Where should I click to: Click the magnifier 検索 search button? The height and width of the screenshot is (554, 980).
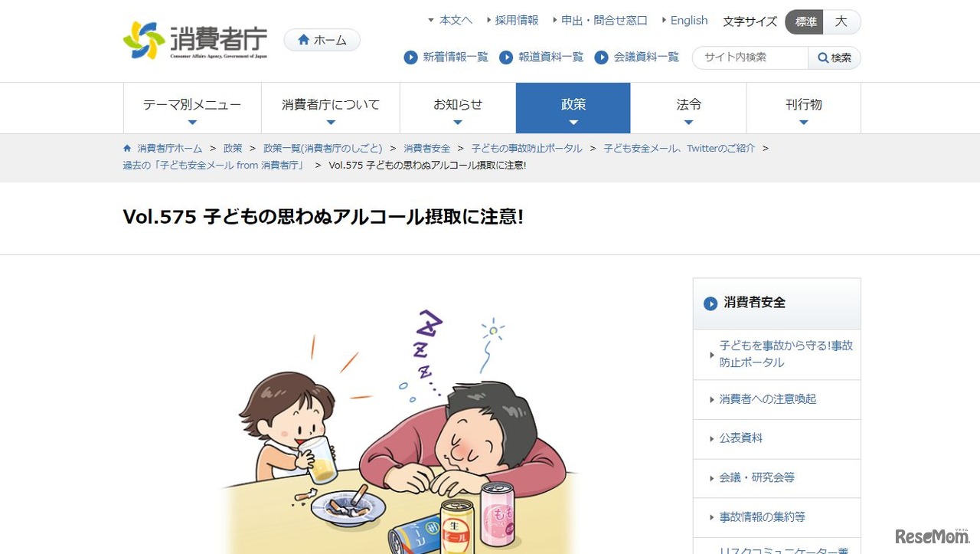tap(835, 57)
